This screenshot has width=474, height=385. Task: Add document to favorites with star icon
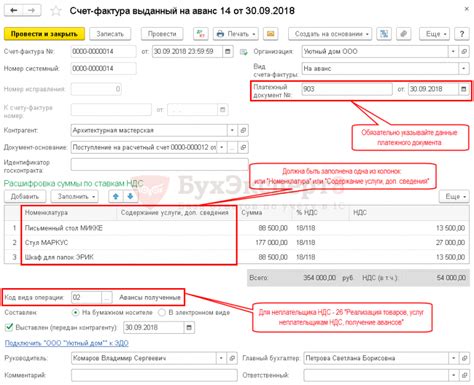56,11
